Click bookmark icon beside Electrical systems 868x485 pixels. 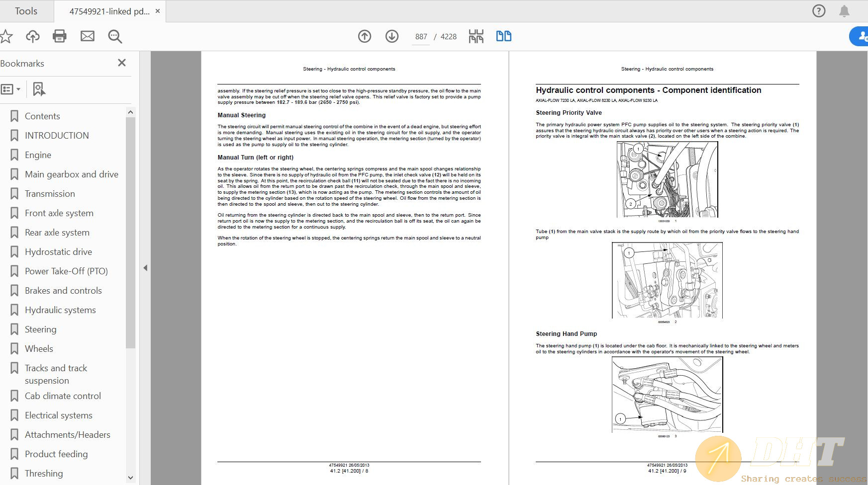point(14,415)
